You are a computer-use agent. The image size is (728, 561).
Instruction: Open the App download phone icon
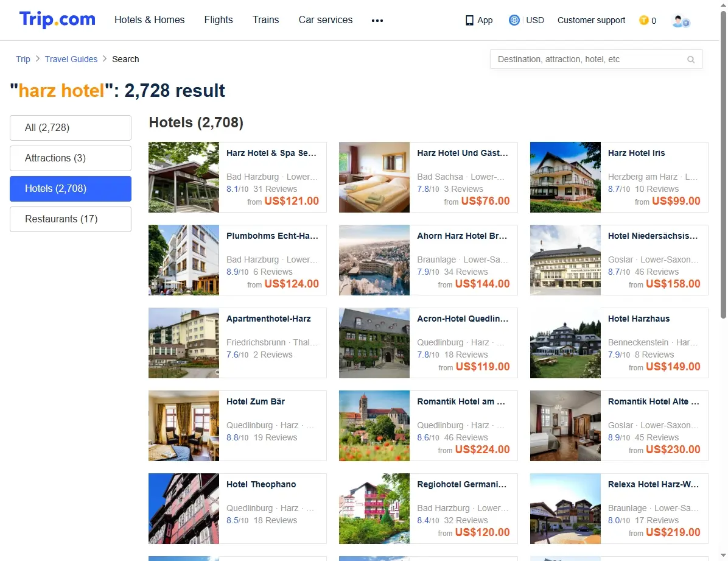pyautogui.click(x=469, y=21)
